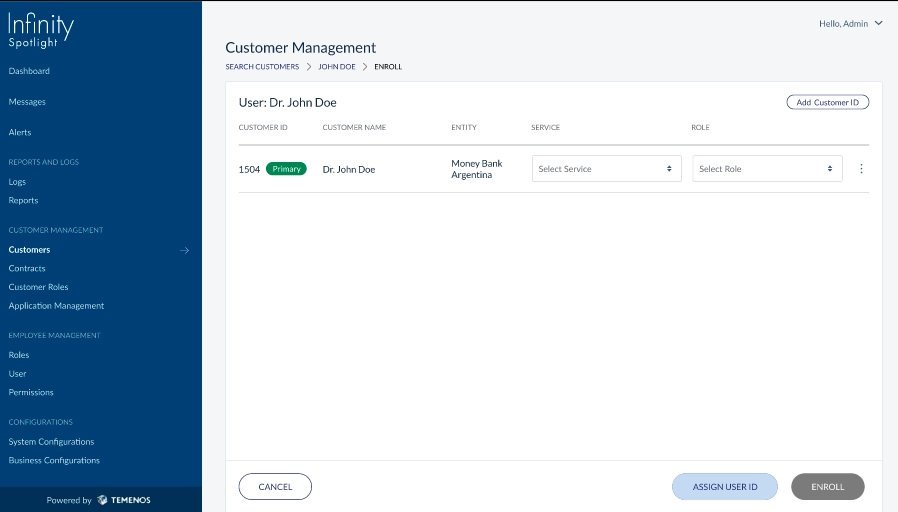Click the Infinity Spotlight logo

coord(41,30)
